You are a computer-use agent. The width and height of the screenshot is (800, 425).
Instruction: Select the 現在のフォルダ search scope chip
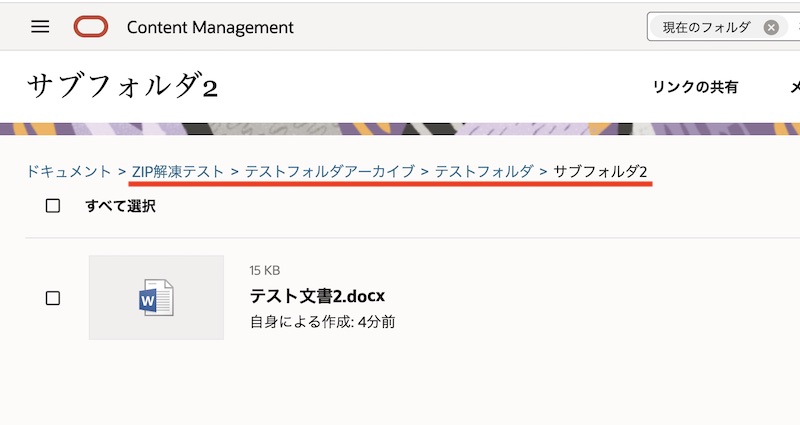pos(706,28)
